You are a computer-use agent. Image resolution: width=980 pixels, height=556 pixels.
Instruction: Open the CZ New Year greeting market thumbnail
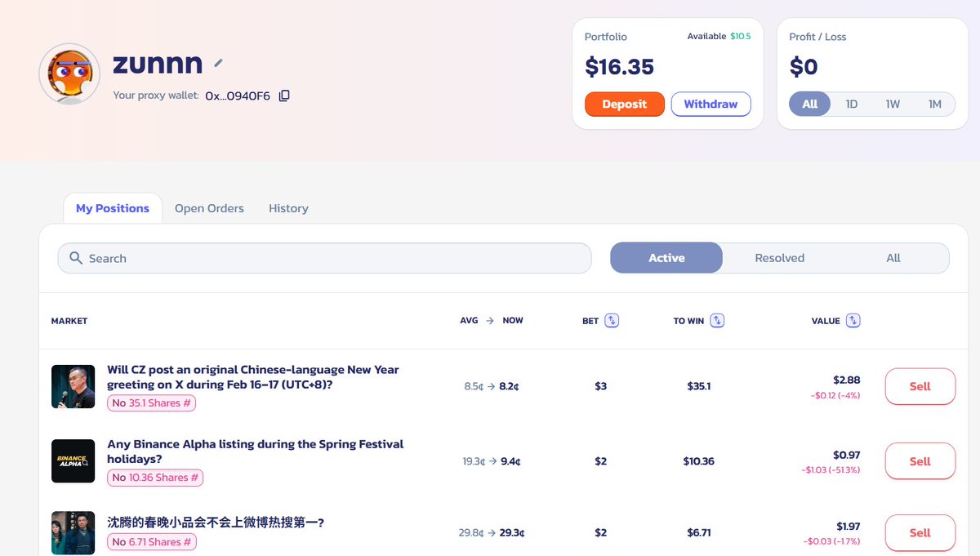point(73,386)
